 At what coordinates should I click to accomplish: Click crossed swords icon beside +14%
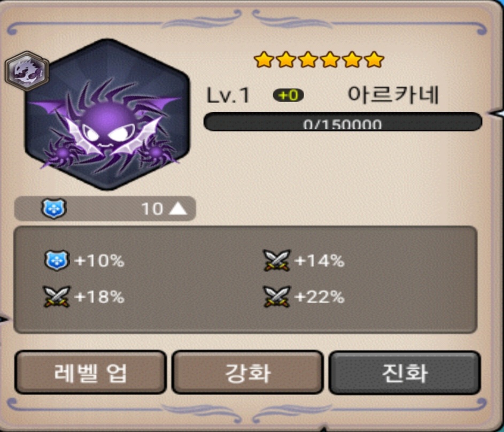tap(277, 260)
